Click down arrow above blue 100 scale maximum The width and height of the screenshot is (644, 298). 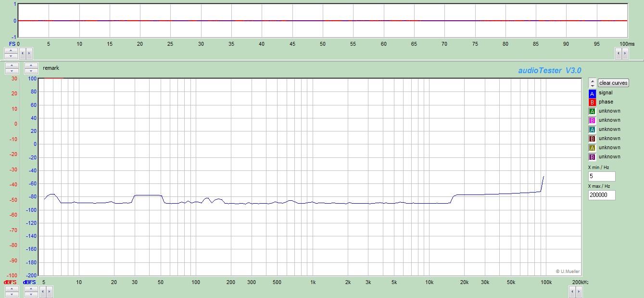pyautogui.click(x=31, y=71)
